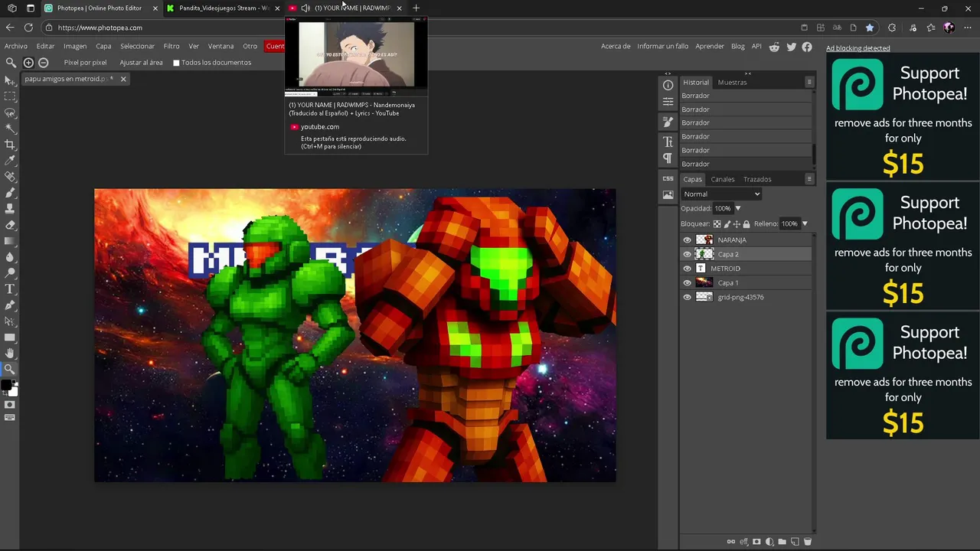Click the 'Ajustar al área' button
The height and width of the screenshot is (551, 980).
(x=141, y=63)
